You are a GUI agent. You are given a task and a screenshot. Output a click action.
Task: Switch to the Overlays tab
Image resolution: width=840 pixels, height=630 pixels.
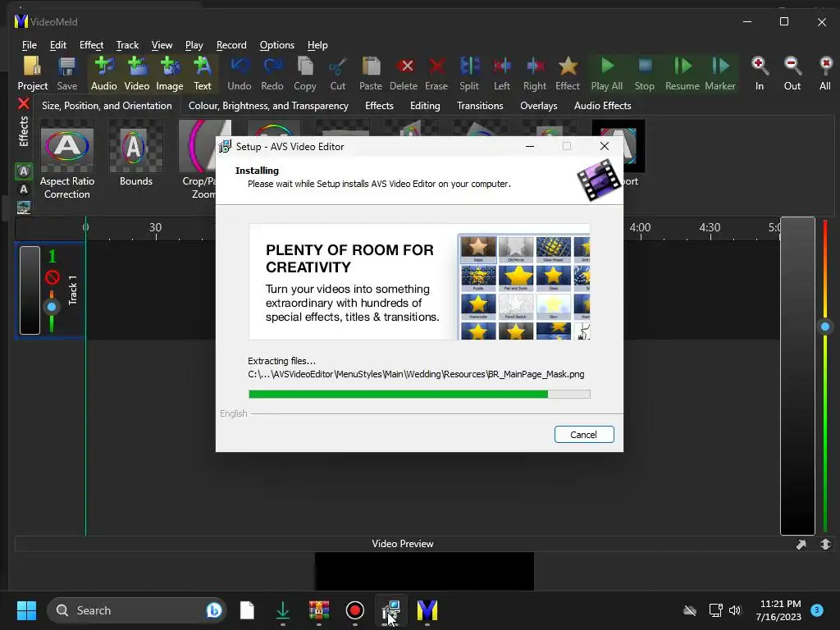(x=539, y=106)
